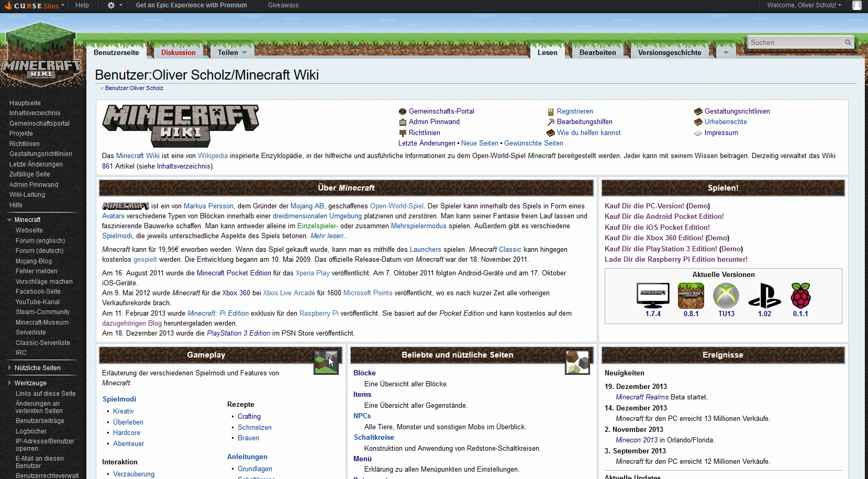Click the user avatar icon top right
Image resolution: width=868 pixels, height=479 pixels.
tap(857, 5)
